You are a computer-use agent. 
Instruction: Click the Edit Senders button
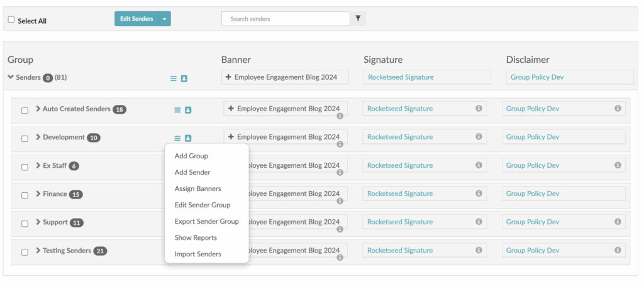136,19
